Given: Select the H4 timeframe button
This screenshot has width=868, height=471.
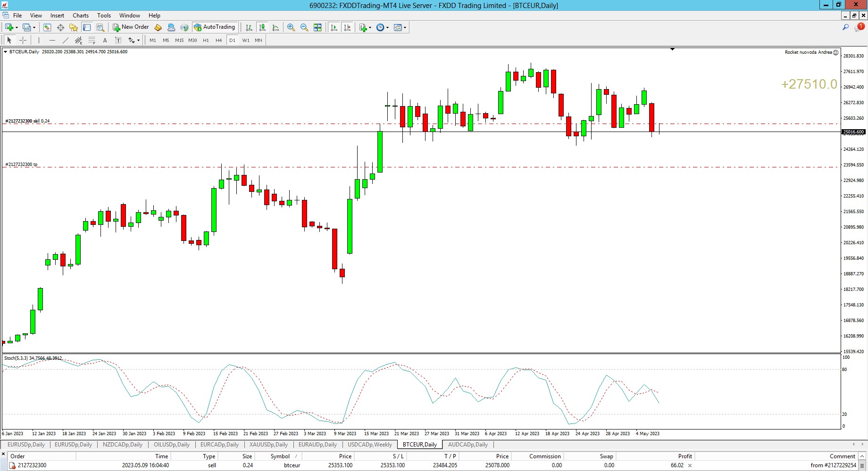Looking at the screenshot, I should pyautogui.click(x=218, y=40).
